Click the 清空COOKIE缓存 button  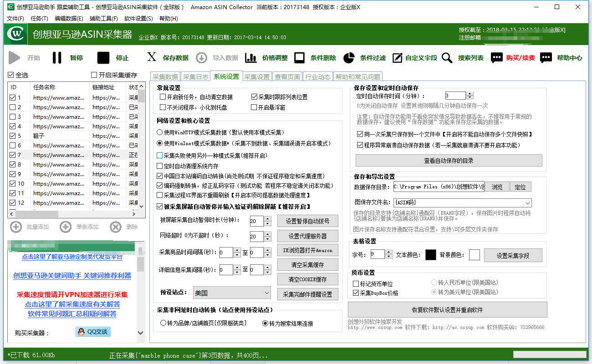tap(308, 279)
